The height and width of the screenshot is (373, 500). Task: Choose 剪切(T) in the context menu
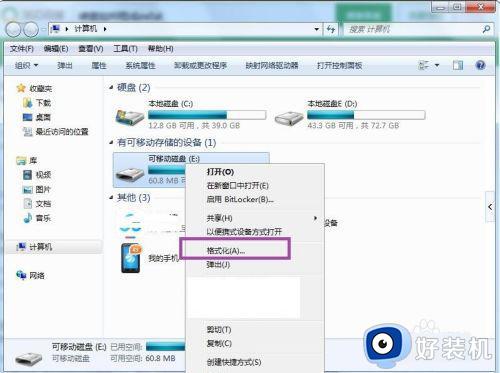[219, 329]
